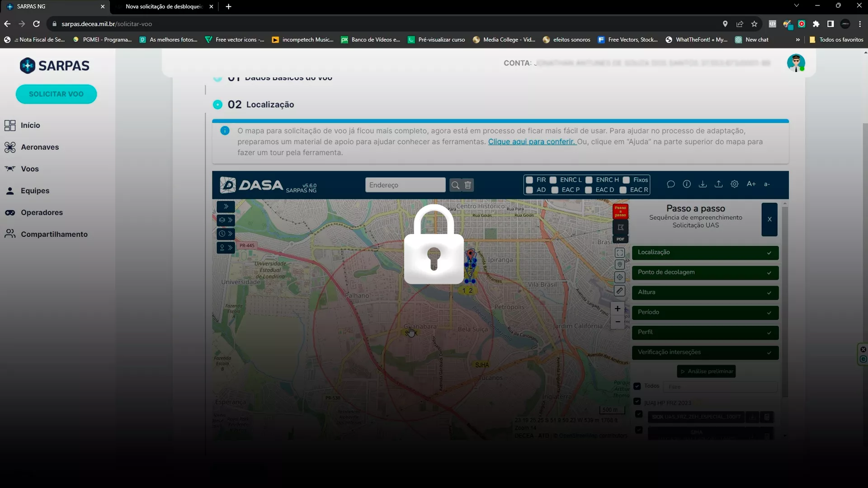Click the SOLICITAR VOO button

(56, 94)
